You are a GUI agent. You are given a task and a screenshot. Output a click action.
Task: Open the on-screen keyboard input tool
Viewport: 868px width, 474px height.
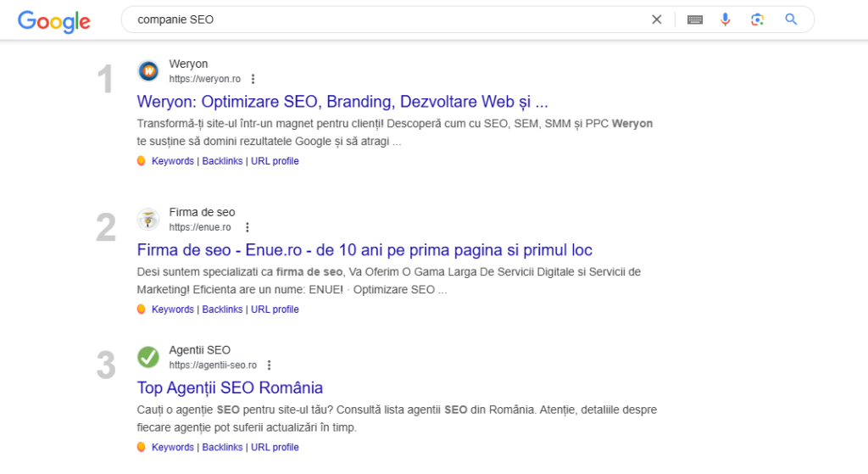click(x=695, y=20)
